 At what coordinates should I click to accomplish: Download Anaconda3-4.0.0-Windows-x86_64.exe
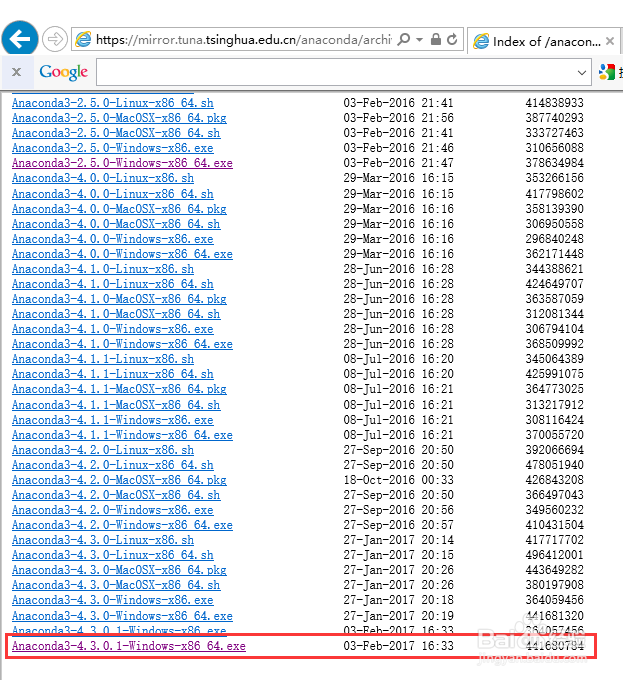point(122,254)
